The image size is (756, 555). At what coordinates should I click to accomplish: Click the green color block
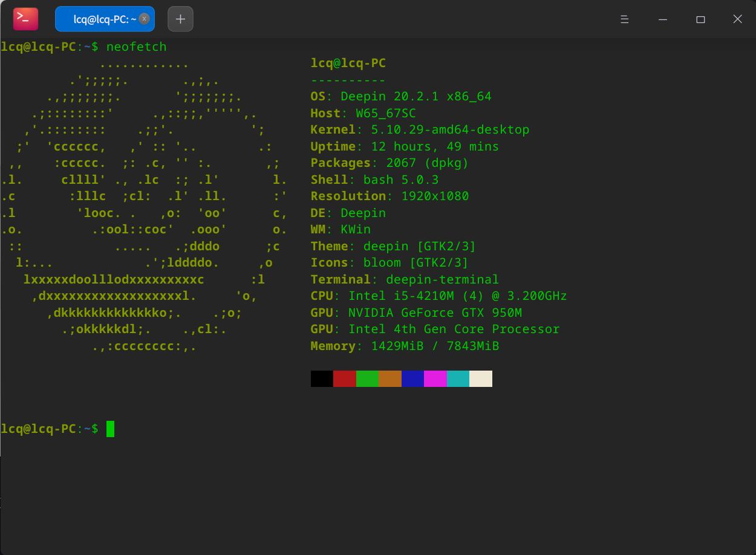(x=367, y=378)
